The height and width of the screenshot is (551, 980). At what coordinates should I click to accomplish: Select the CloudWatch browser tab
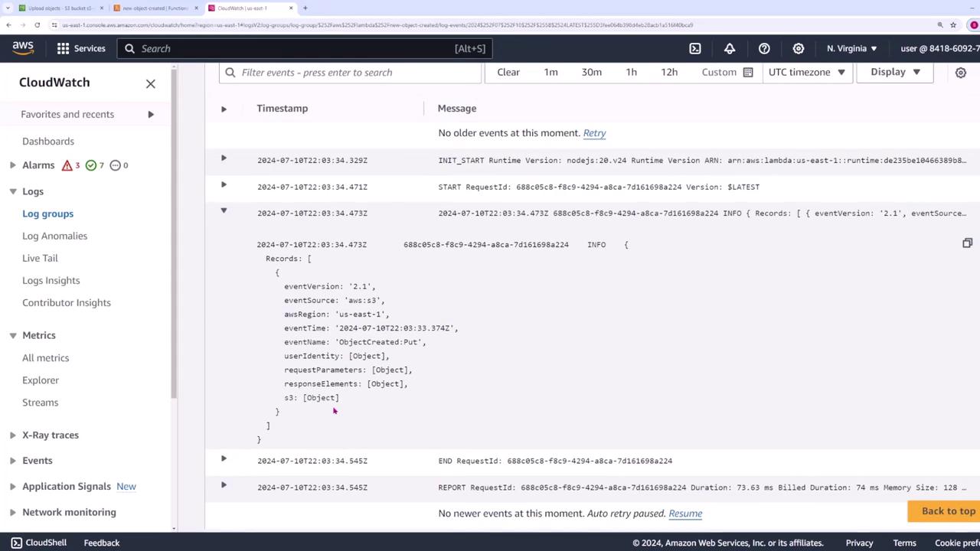251,8
